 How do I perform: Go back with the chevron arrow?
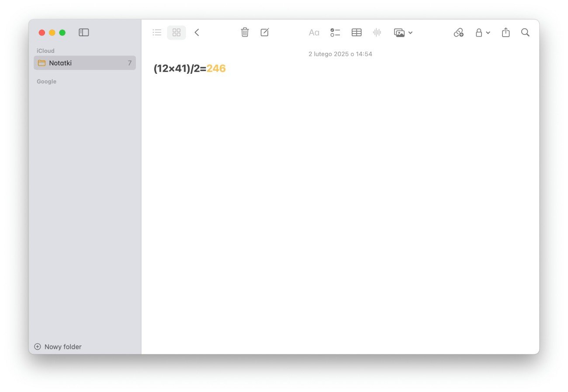coord(197,32)
